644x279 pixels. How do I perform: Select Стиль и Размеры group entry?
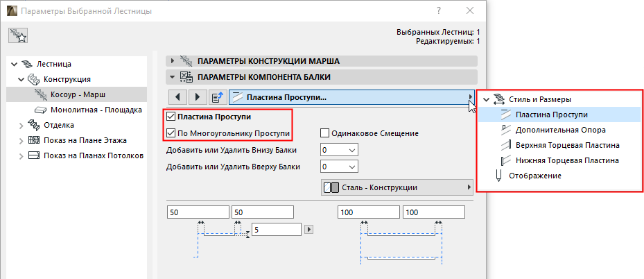pyautogui.click(x=540, y=99)
